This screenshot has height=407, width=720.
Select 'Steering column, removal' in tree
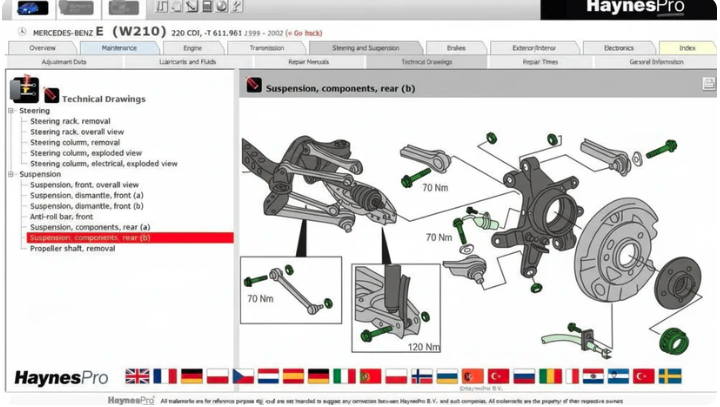tap(75, 142)
